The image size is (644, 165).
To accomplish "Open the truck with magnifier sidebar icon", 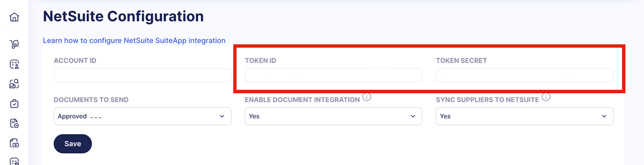I will pyautogui.click(x=14, y=84).
